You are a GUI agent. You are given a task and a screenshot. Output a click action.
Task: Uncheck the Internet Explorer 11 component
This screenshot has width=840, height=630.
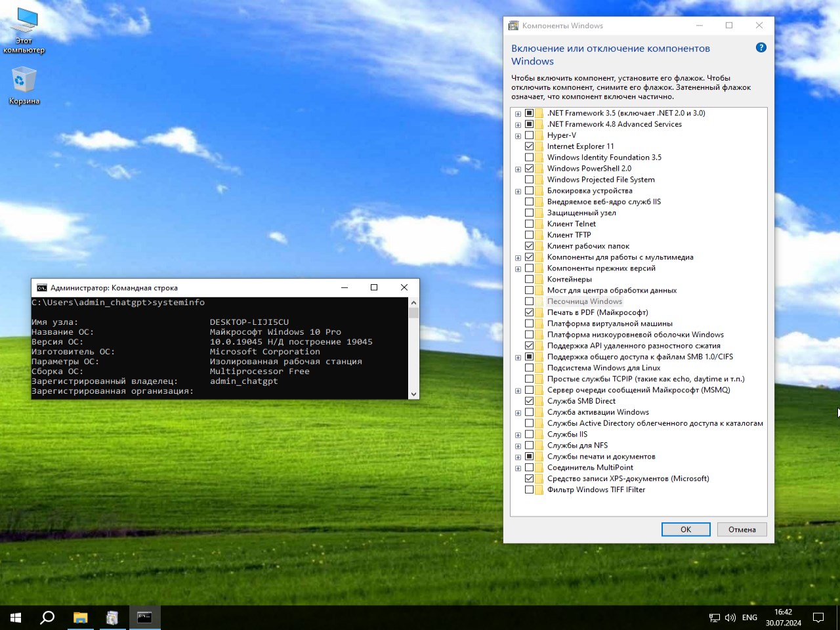tap(530, 146)
